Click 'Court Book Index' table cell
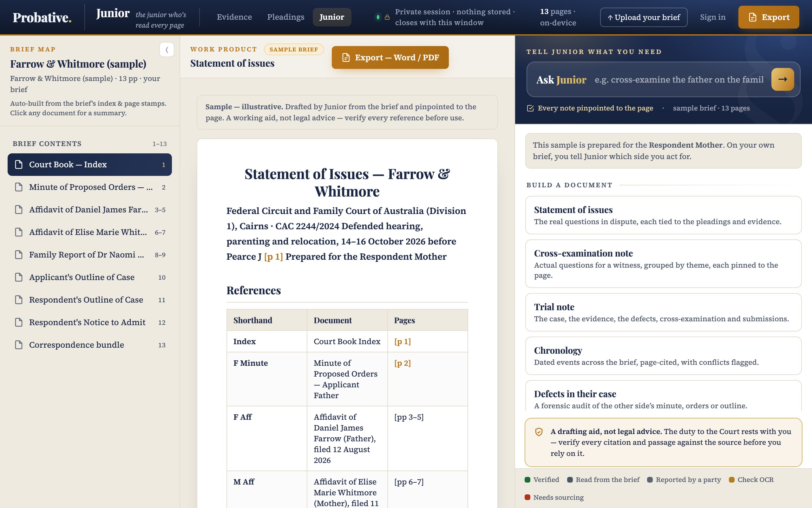The image size is (812, 508). click(x=347, y=341)
